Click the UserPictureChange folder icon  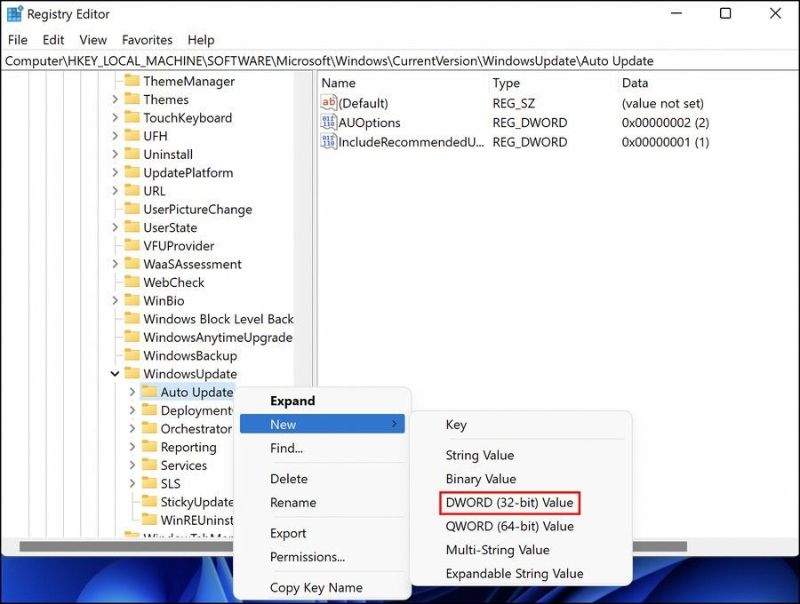click(x=132, y=210)
